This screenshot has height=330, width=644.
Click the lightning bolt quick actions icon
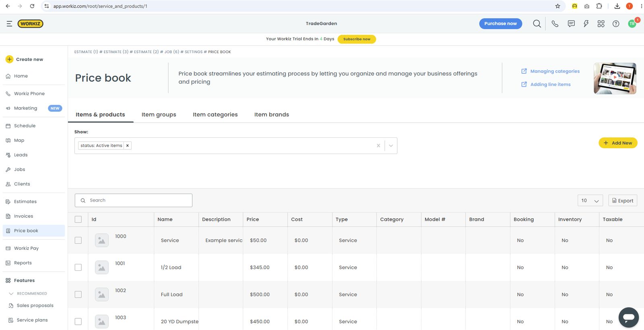click(586, 24)
